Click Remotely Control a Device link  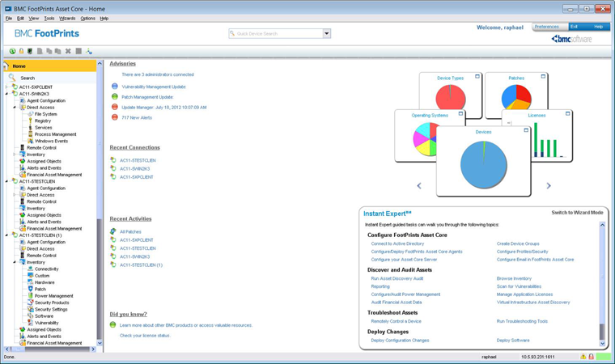pyautogui.click(x=397, y=321)
